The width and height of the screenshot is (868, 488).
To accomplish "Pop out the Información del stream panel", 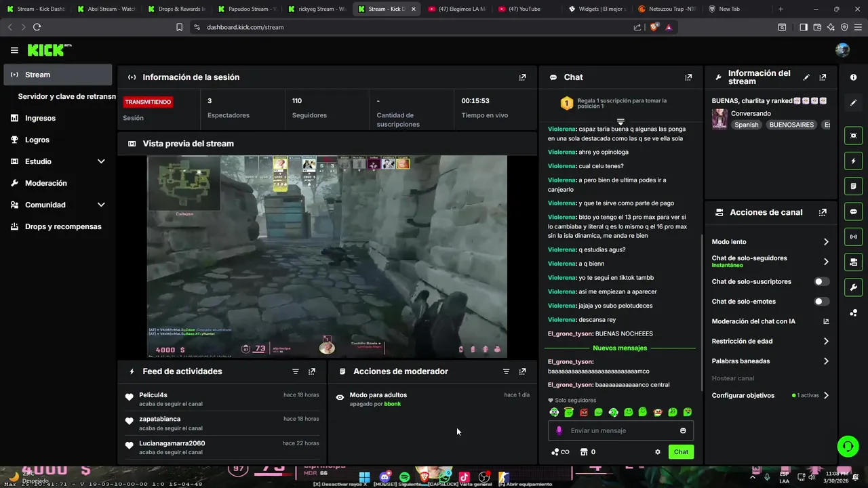I will (x=823, y=77).
